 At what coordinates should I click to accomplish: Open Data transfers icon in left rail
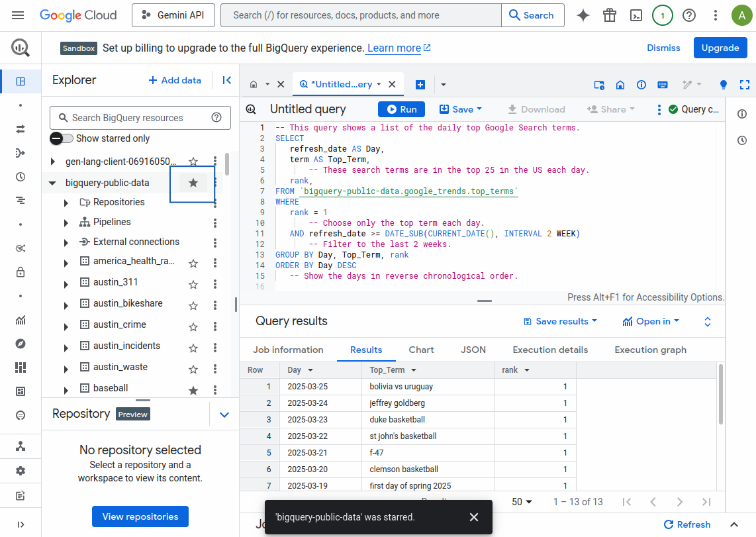[21, 129]
